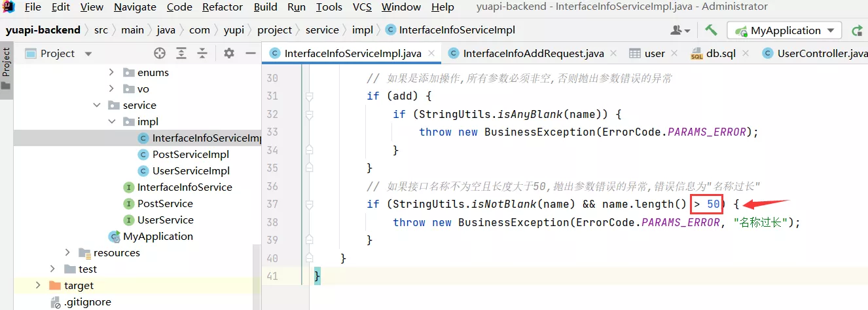Expand the resources folder
The width and height of the screenshot is (868, 310).
click(67, 252)
